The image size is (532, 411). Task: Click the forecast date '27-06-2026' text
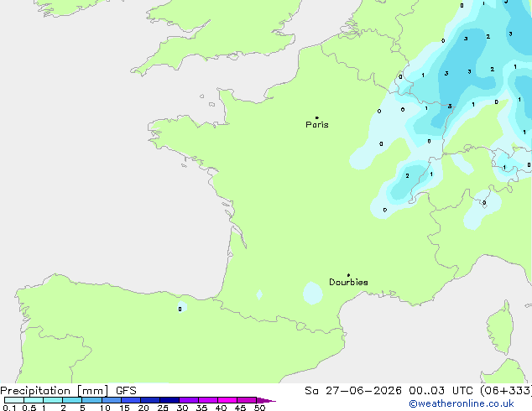(x=363, y=391)
